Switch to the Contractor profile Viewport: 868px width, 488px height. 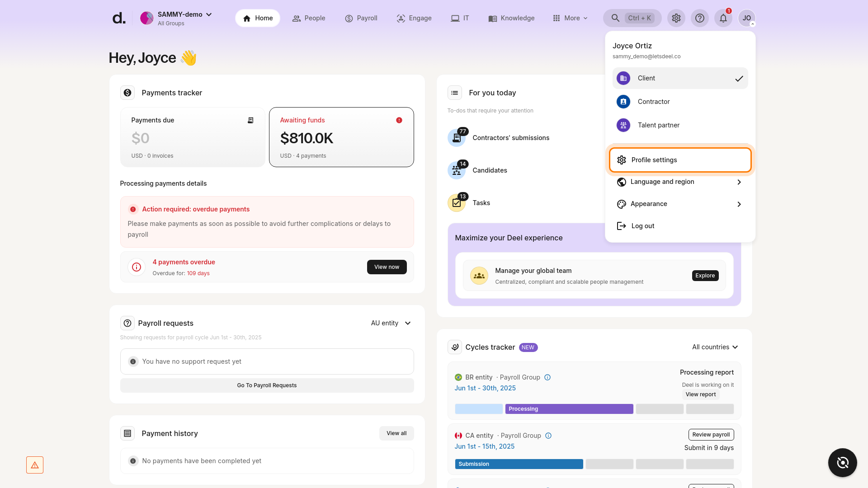click(680, 102)
